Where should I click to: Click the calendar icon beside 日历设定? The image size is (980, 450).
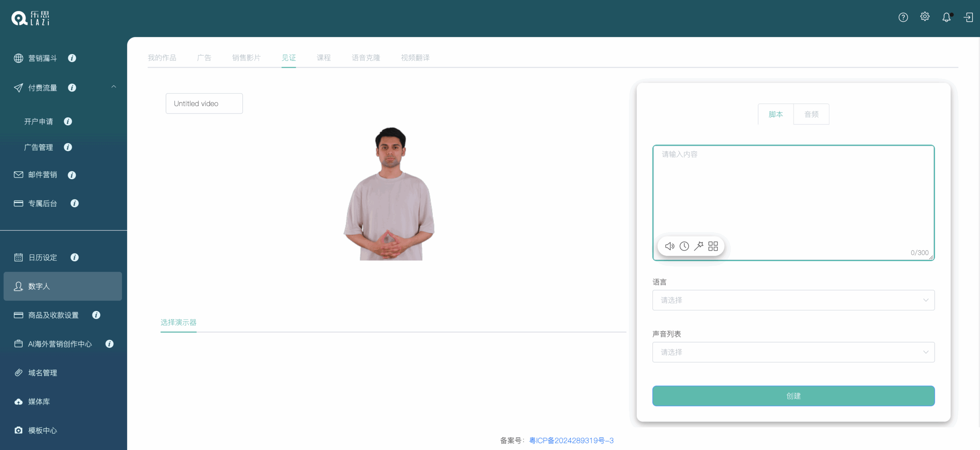point(18,257)
